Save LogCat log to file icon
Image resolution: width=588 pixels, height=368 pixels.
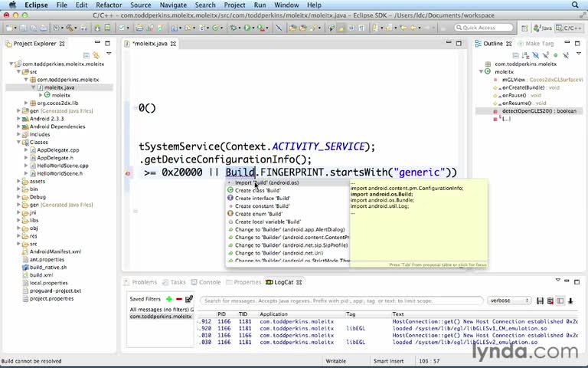point(540,301)
